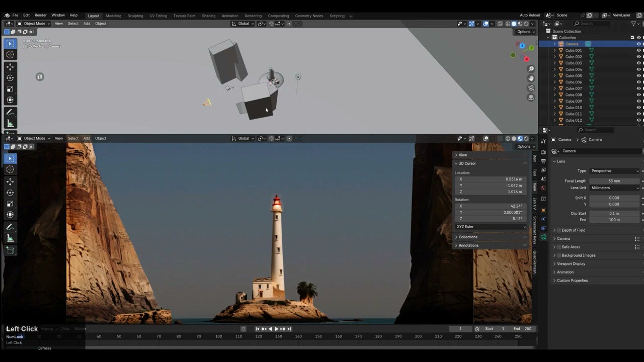Jump to the timeline end frame
This screenshot has width=644, height=362.
[x=289, y=329]
